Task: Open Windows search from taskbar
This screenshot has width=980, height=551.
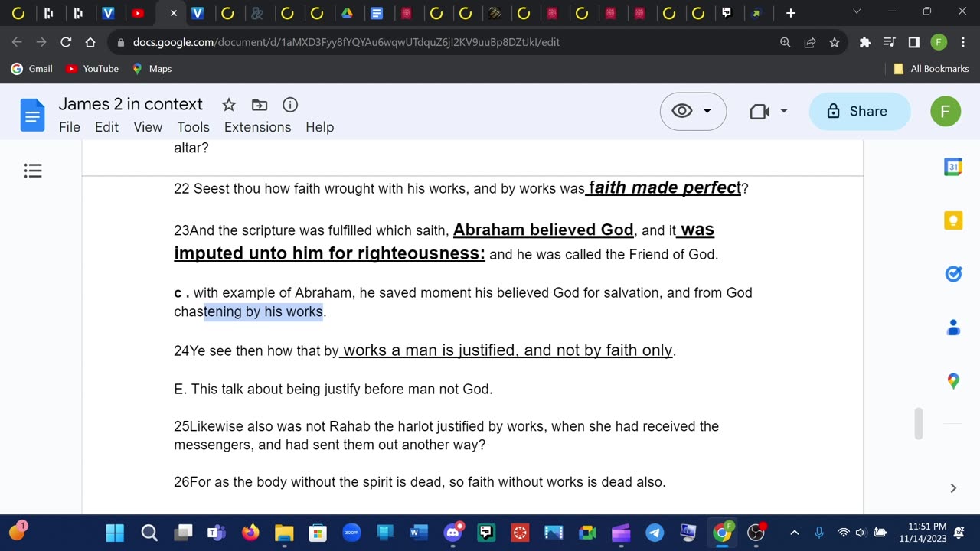Action: (149, 533)
